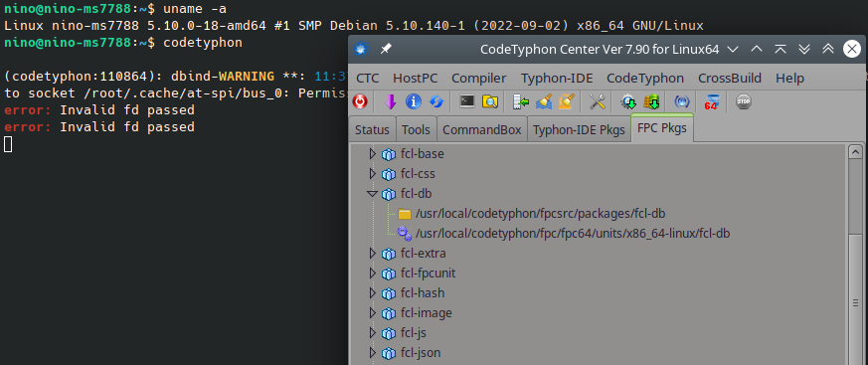This screenshot has width=868, height=365.
Task: Select path ending x86_64-linux/fcl-db
Action: coord(573,234)
